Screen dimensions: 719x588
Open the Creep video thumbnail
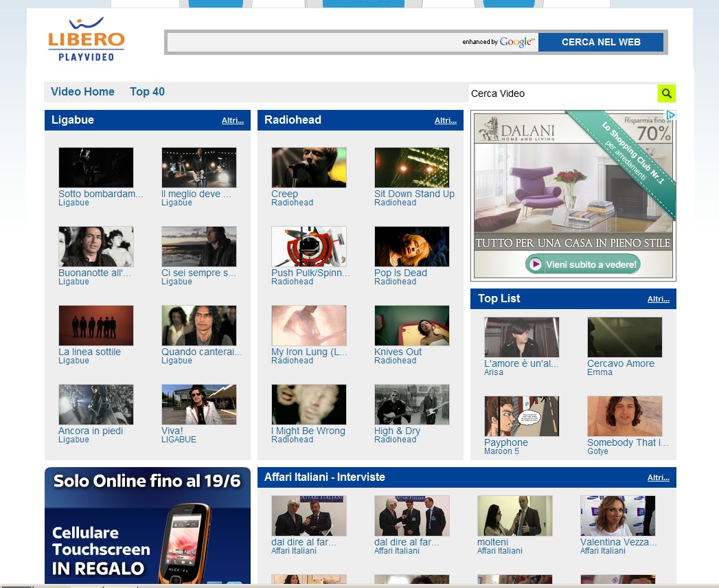point(308,168)
